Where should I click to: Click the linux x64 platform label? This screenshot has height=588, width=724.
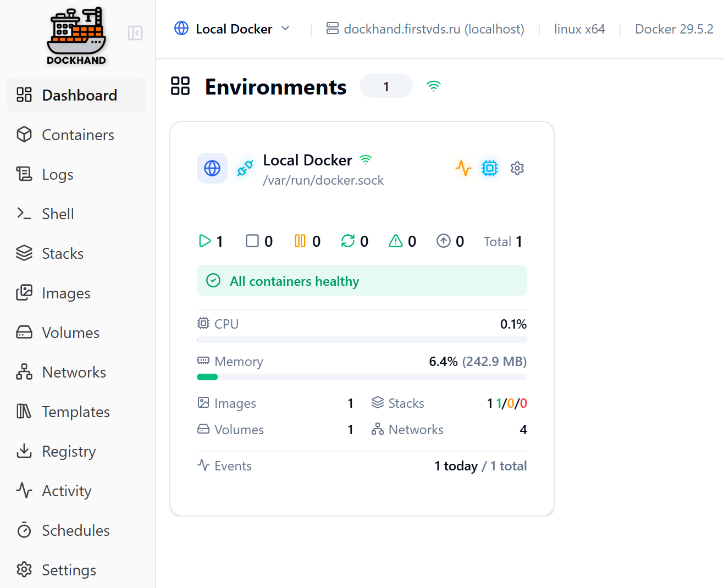pos(579,29)
